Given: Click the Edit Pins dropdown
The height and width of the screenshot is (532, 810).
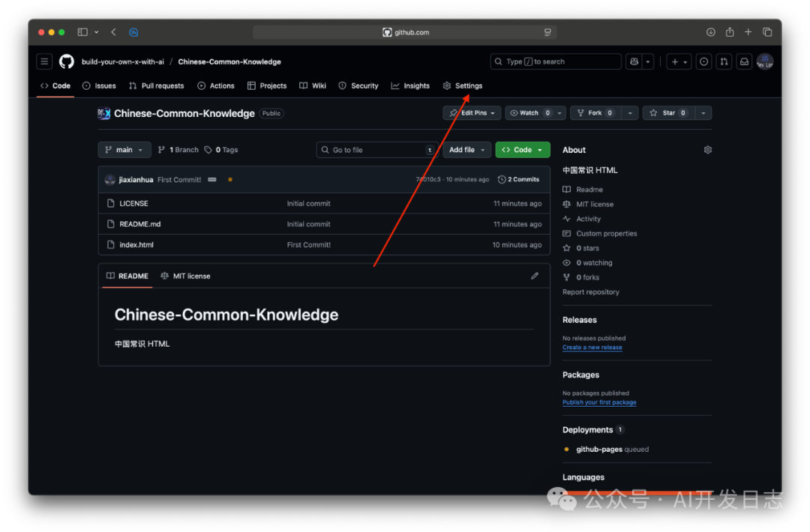Looking at the screenshot, I should coord(472,113).
